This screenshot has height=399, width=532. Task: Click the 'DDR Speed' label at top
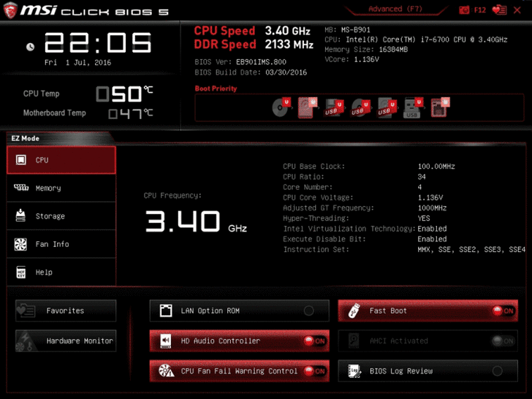224,45
